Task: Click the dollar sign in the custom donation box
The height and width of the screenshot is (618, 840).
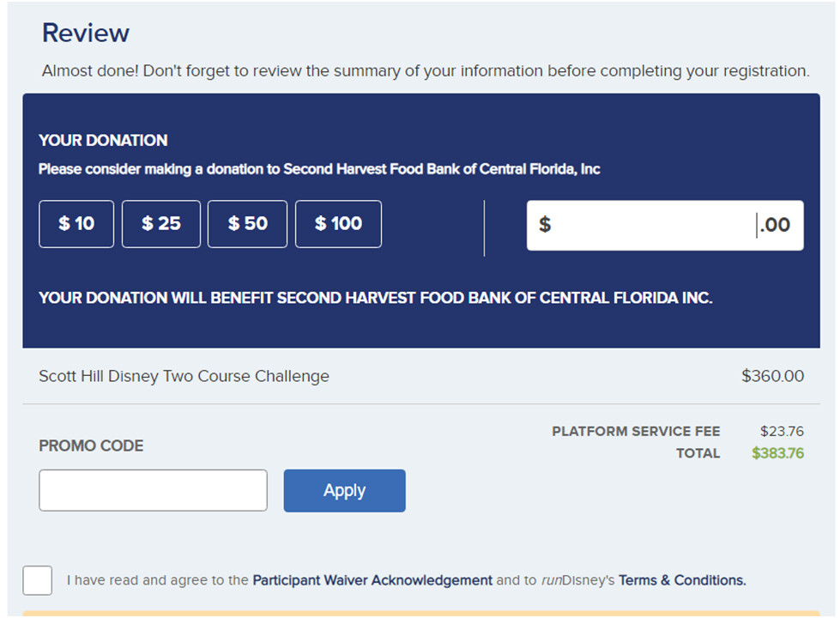Action: click(x=544, y=225)
